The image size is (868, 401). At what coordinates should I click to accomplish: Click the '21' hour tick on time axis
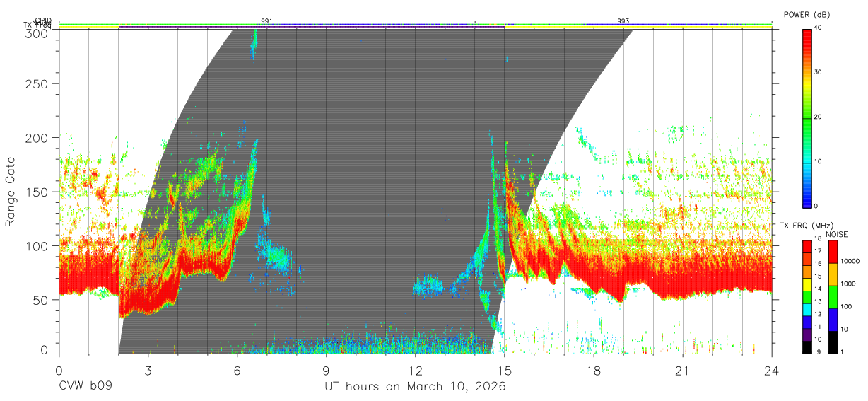coord(682,371)
